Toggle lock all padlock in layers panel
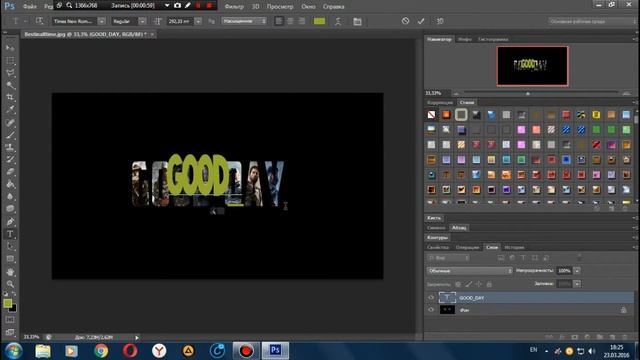This screenshot has height=360, width=640. [489, 284]
